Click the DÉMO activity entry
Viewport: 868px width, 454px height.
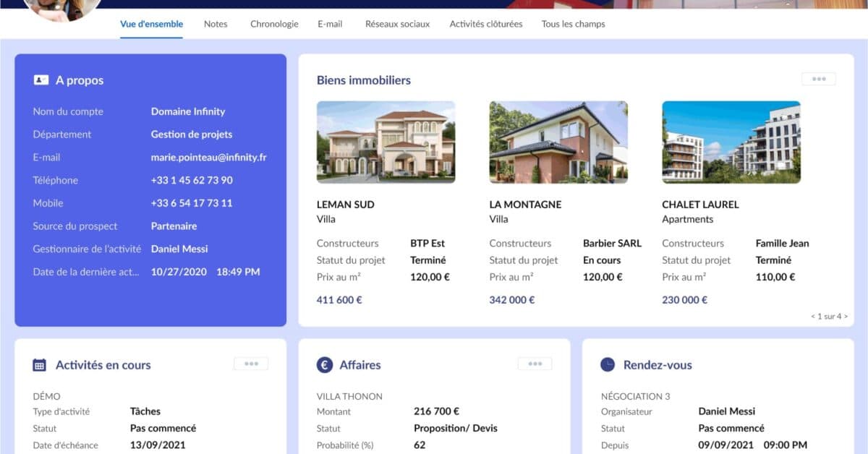[x=47, y=396]
